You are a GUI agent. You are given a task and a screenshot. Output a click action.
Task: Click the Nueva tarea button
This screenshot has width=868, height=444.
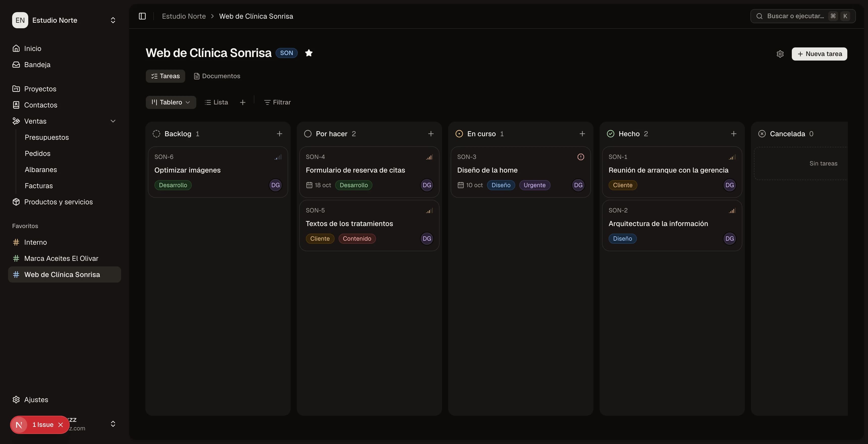pyautogui.click(x=819, y=54)
